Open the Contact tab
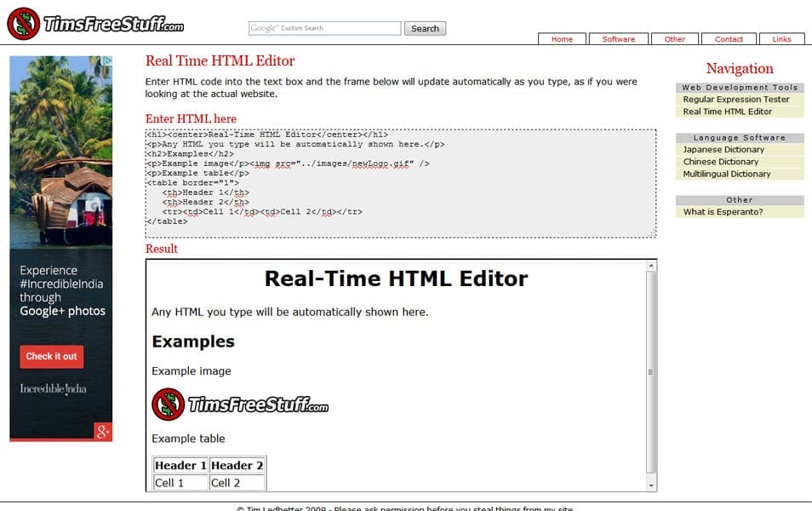 [x=729, y=38]
